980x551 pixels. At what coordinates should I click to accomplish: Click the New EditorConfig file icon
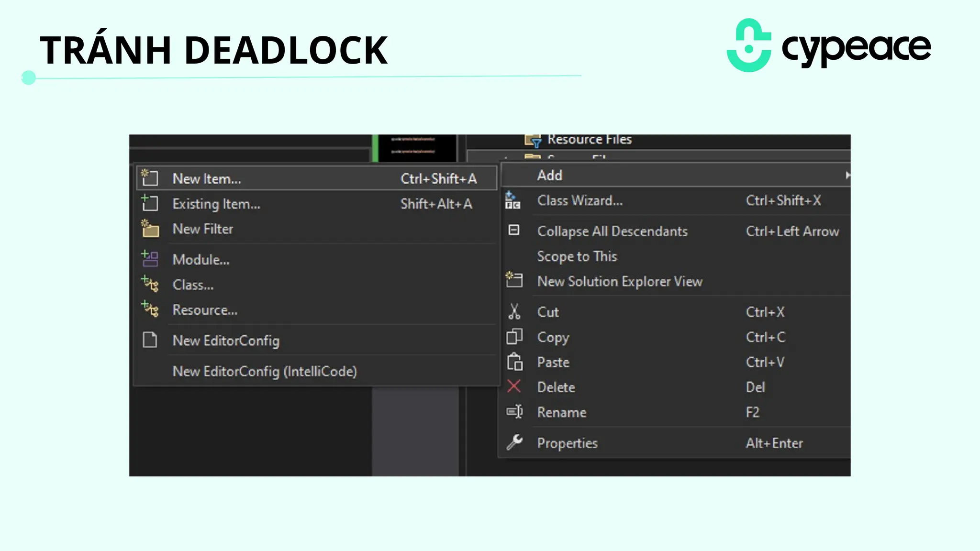(x=150, y=340)
